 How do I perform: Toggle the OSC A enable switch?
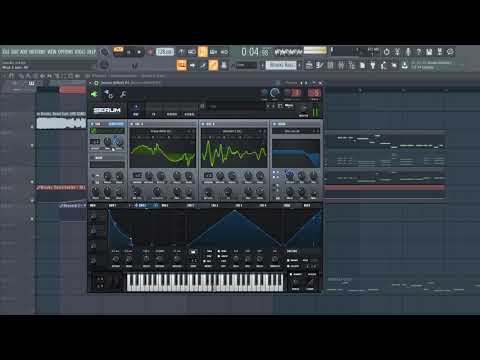click(x=133, y=124)
